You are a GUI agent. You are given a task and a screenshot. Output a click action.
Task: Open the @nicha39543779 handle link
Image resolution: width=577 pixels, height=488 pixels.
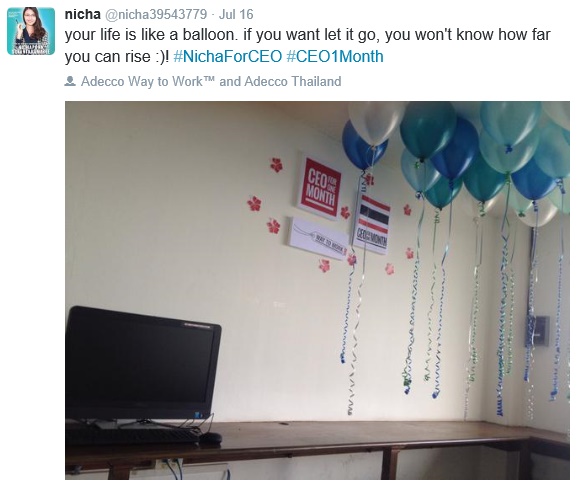click(x=156, y=14)
